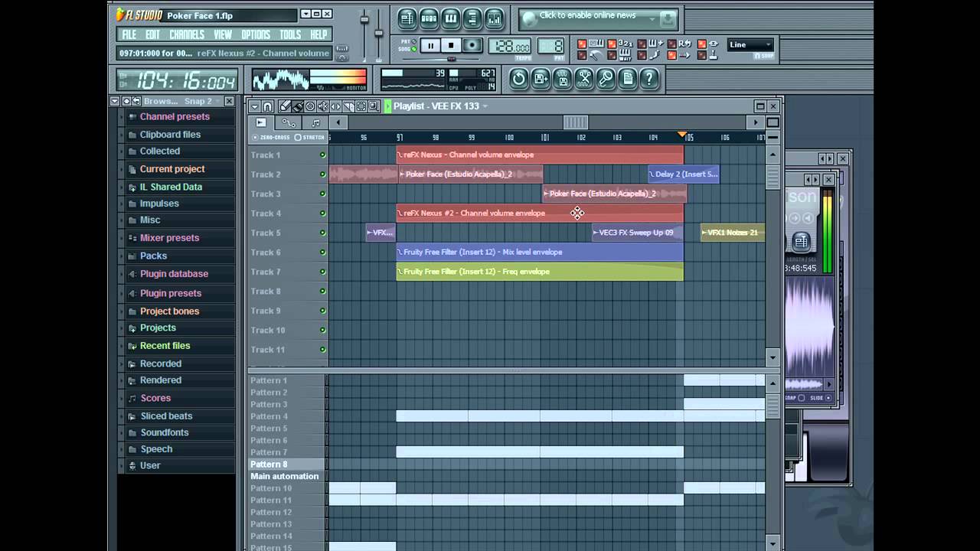Toggle mute dot on Track 4
The image size is (980, 551).
[322, 214]
